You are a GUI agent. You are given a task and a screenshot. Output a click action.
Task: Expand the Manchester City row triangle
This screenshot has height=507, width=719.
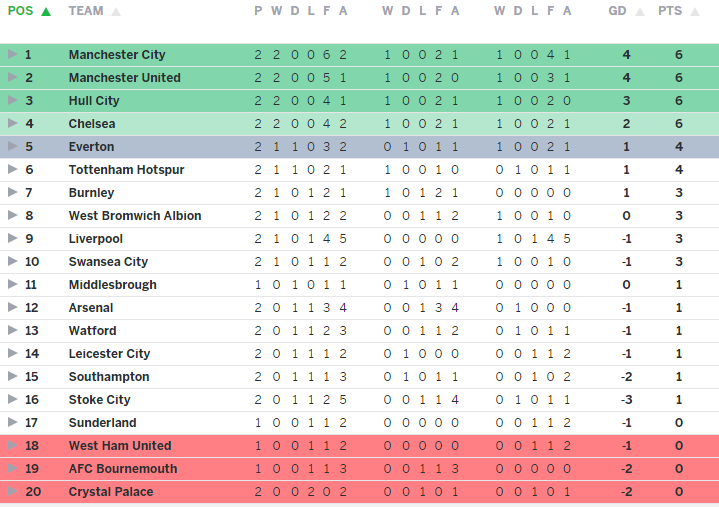click(12, 55)
